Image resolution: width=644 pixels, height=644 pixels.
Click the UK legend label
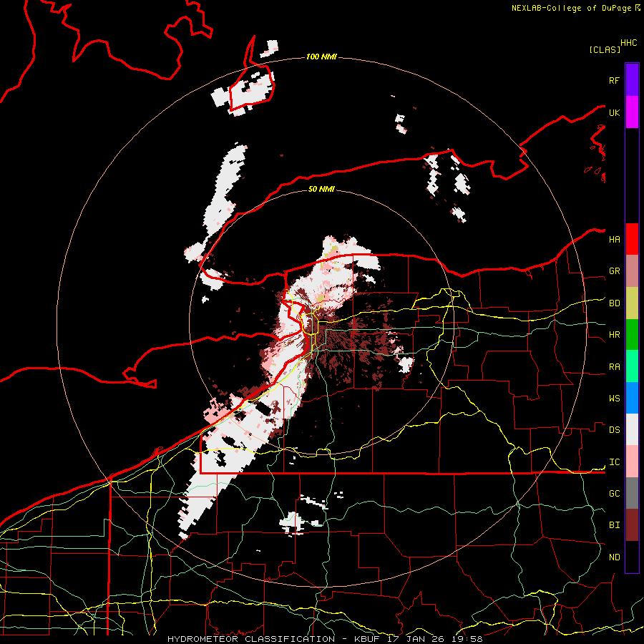[614, 112]
